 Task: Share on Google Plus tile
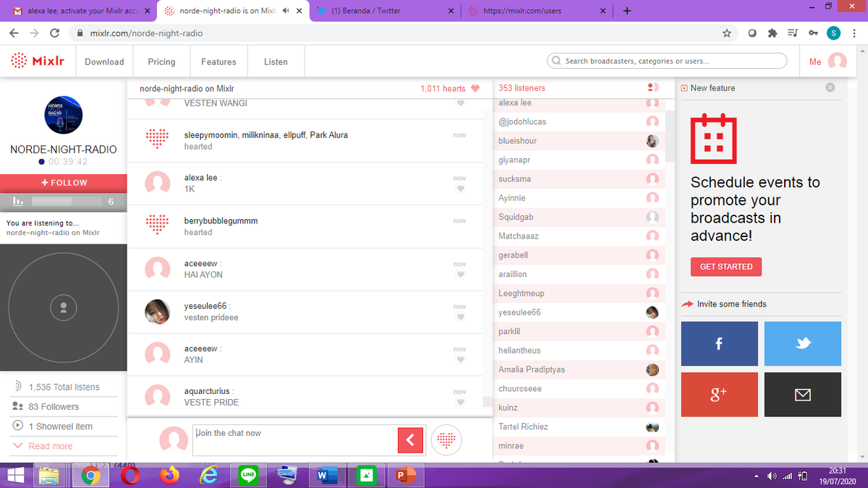(x=719, y=395)
